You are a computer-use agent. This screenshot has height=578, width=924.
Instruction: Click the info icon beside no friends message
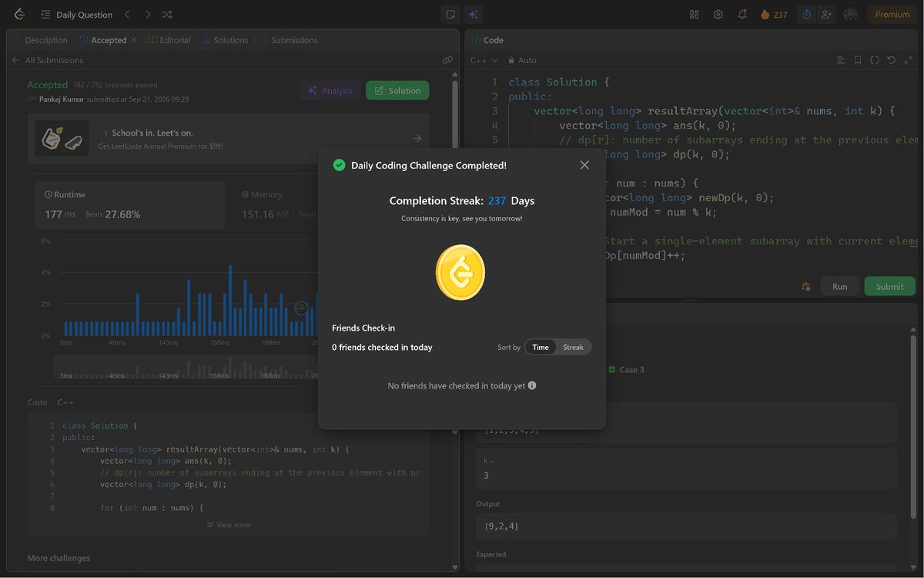[532, 385]
